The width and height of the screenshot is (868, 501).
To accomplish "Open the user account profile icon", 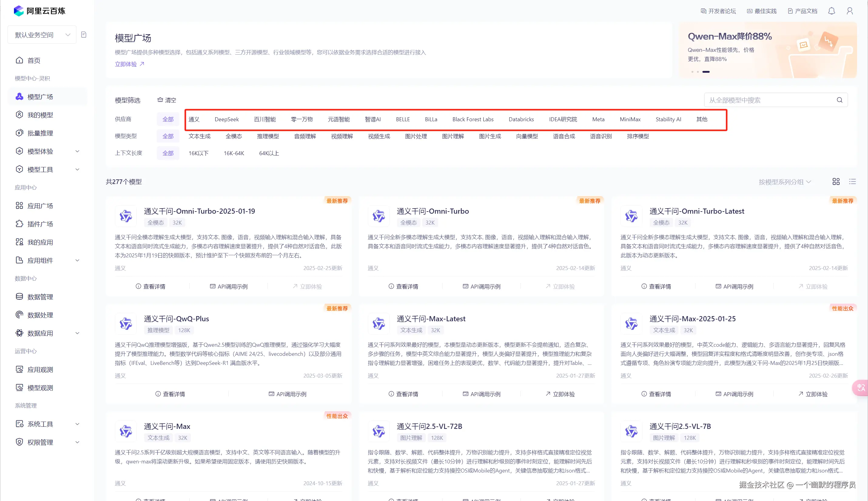I will (x=849, y=11).
